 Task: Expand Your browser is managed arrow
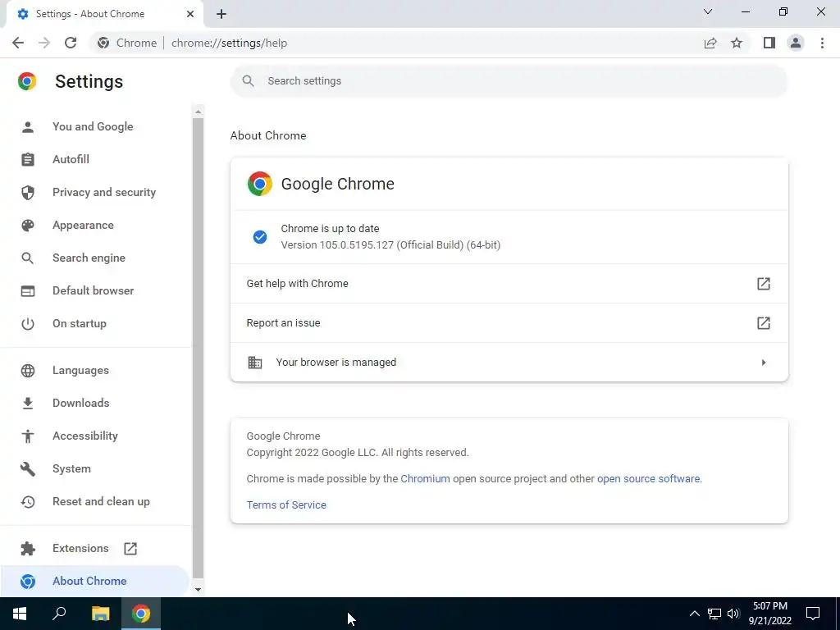click(x=764, y=363)
